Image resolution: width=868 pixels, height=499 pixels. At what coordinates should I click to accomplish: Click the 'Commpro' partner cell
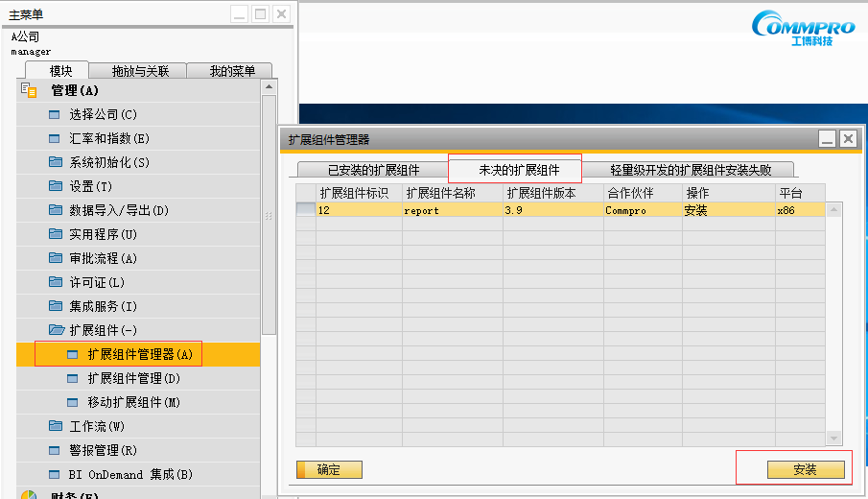click(x=643, y=210)
